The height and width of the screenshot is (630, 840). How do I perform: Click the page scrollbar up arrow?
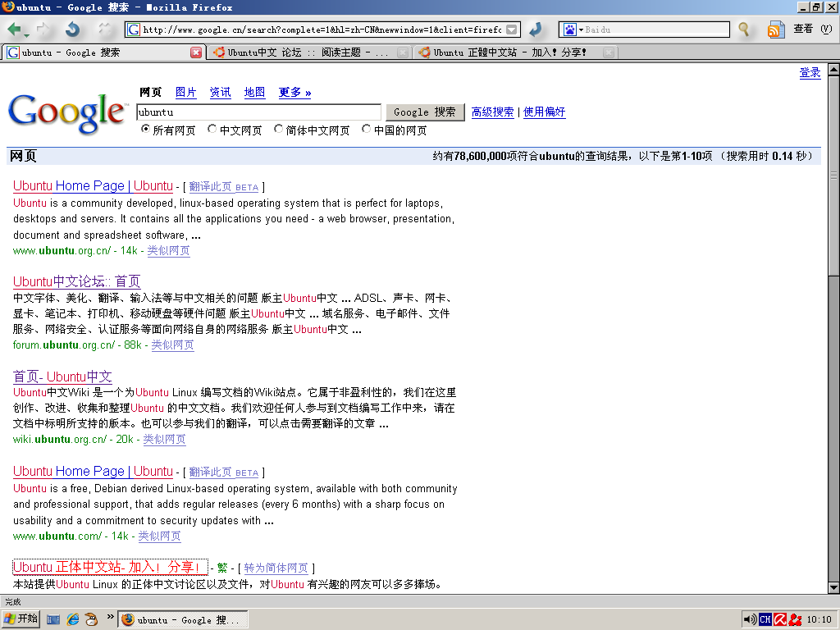tap(833, 70)
